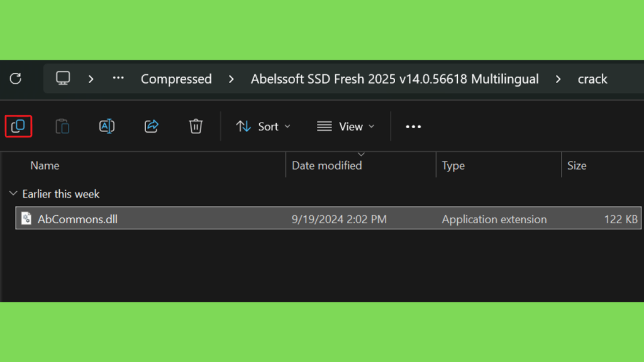Collapse the Earlier this week group

click(13, 194)
